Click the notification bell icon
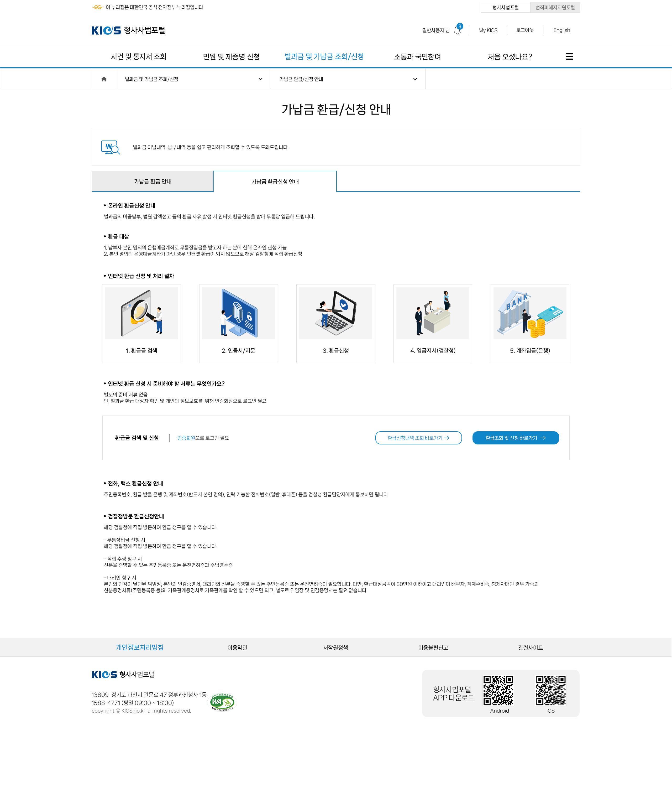 (x=457, y=30)
